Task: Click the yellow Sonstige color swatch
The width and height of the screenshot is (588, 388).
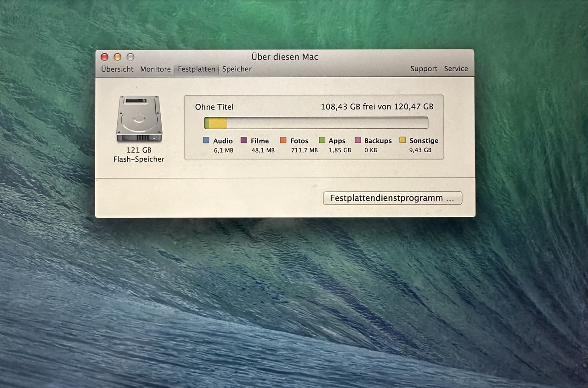Action: [402, 140]
